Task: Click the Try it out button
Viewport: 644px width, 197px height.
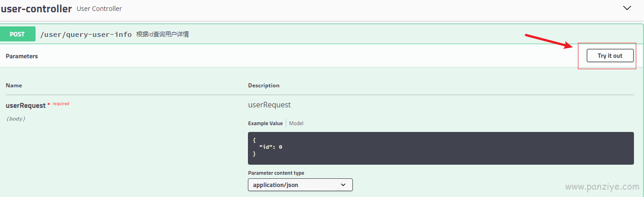Action: tap(610, 56)
